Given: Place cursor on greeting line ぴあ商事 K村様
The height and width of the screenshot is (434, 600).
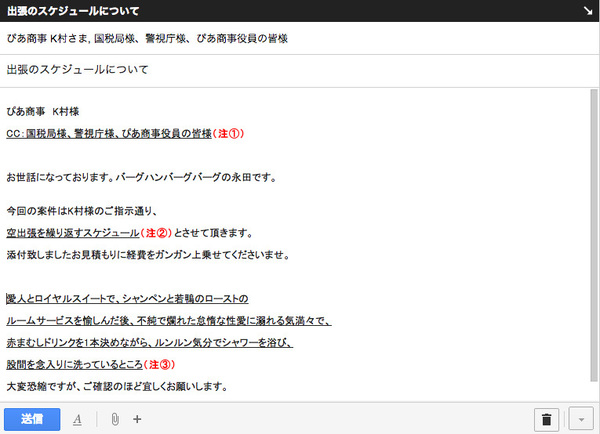Looking at the screenshot, I should 48,111.
